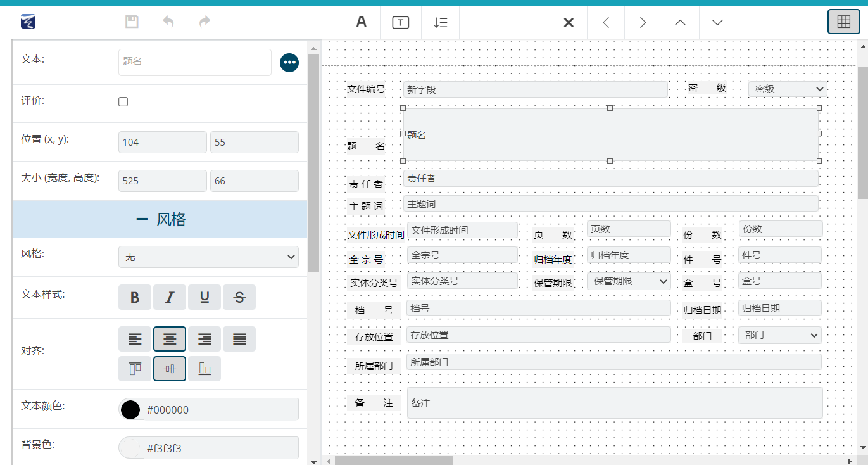Open the 风格 style dropdown

coord(208,257)
